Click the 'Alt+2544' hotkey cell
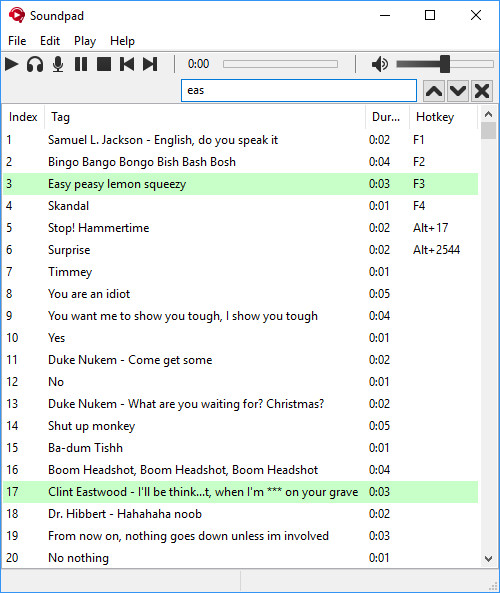500x593 pixels. pos(436,250)
